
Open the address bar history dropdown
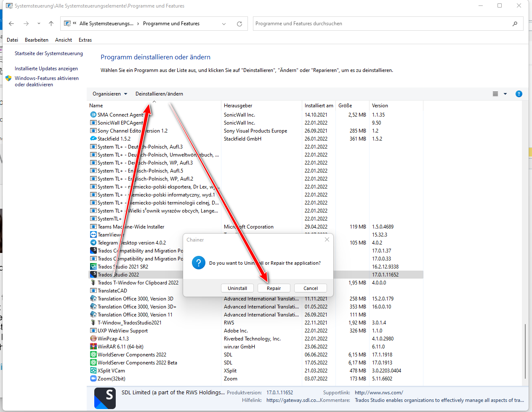pos(224,24)
